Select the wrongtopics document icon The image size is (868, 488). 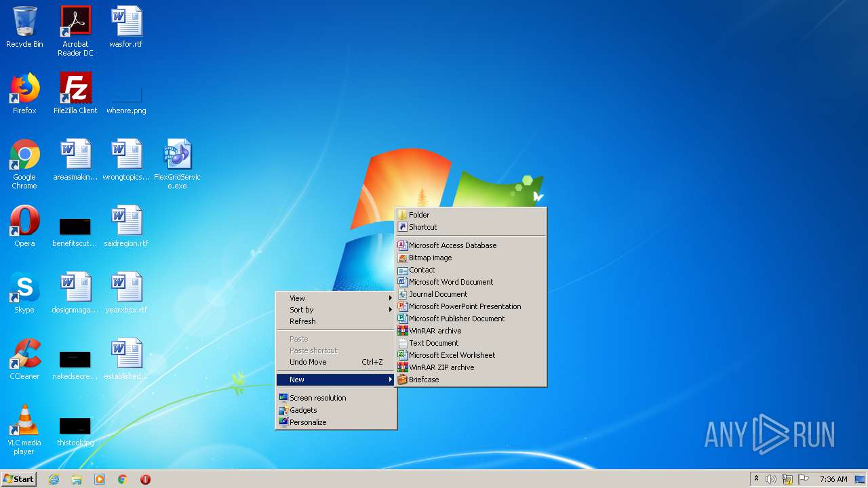pyautogui.click(x=126, y=160)
